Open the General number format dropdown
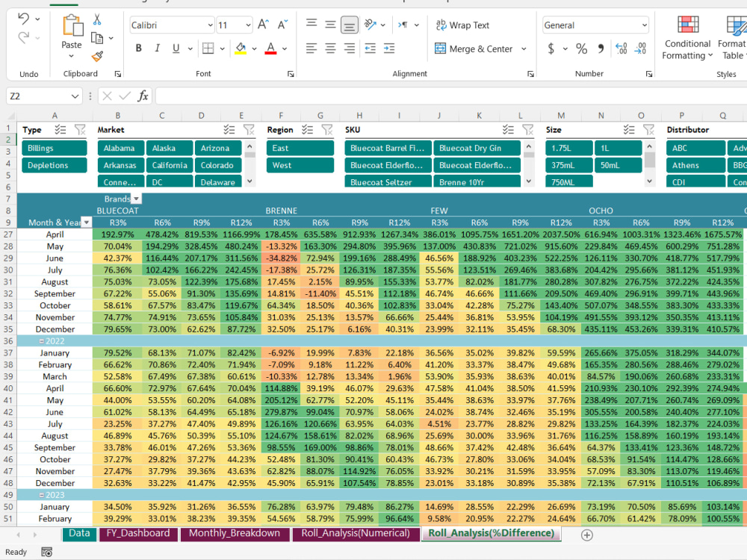 [645, 25]
